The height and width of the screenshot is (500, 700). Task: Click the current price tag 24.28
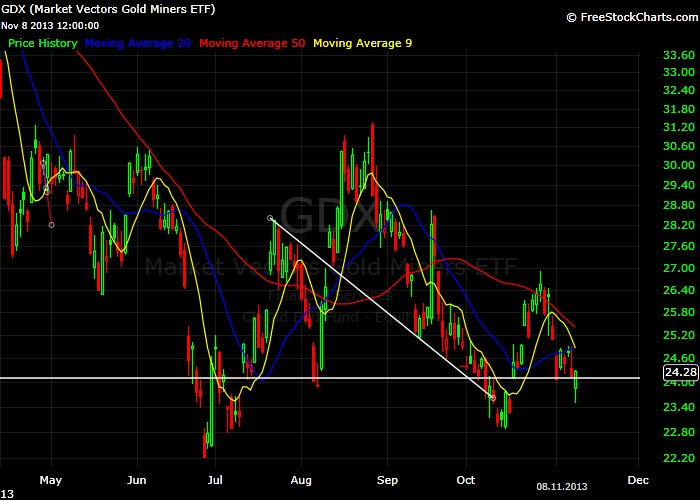click(x=680, y=372)
